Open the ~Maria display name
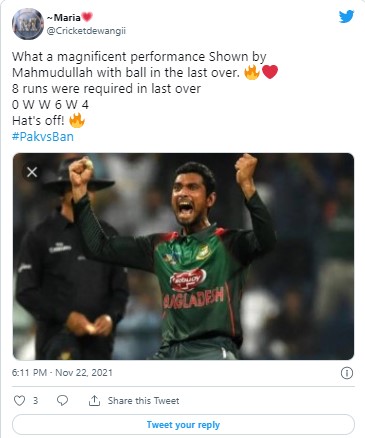The width and height of the screenshot is (365, 438). (x=64, y=17)
